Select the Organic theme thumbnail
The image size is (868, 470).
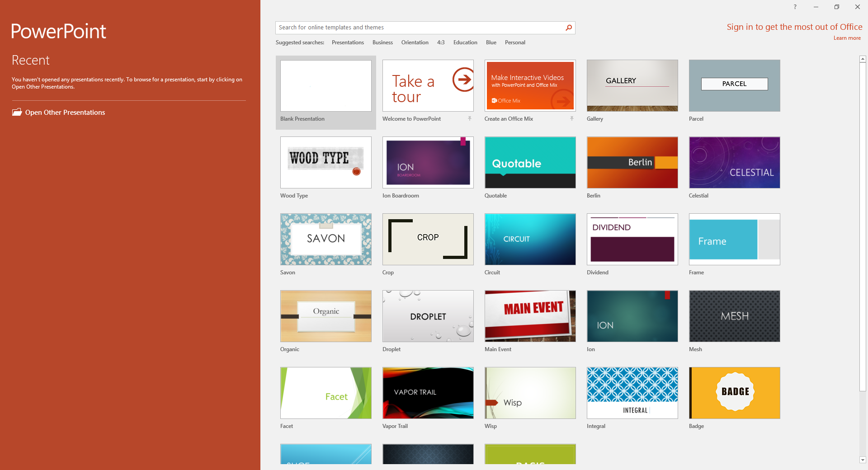coord(326,316)
